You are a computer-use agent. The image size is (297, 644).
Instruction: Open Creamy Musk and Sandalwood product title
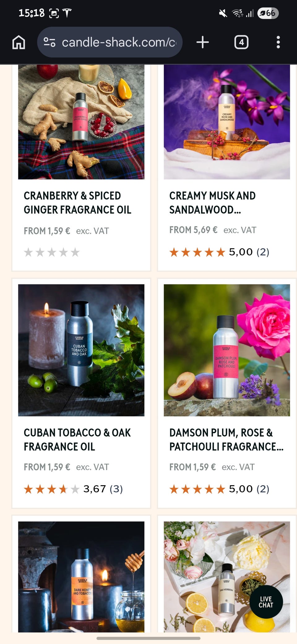pyautogui.click(x=212, y=203)
